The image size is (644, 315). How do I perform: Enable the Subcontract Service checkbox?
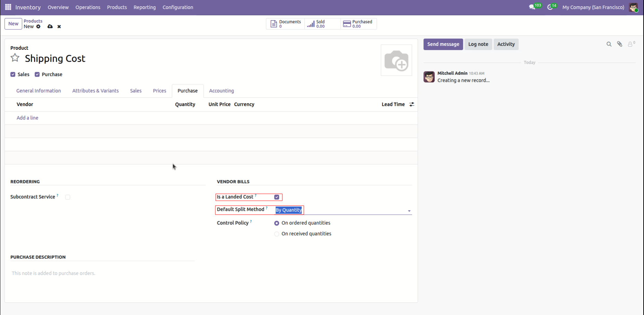pyautogui.click(x=68, y=197)
